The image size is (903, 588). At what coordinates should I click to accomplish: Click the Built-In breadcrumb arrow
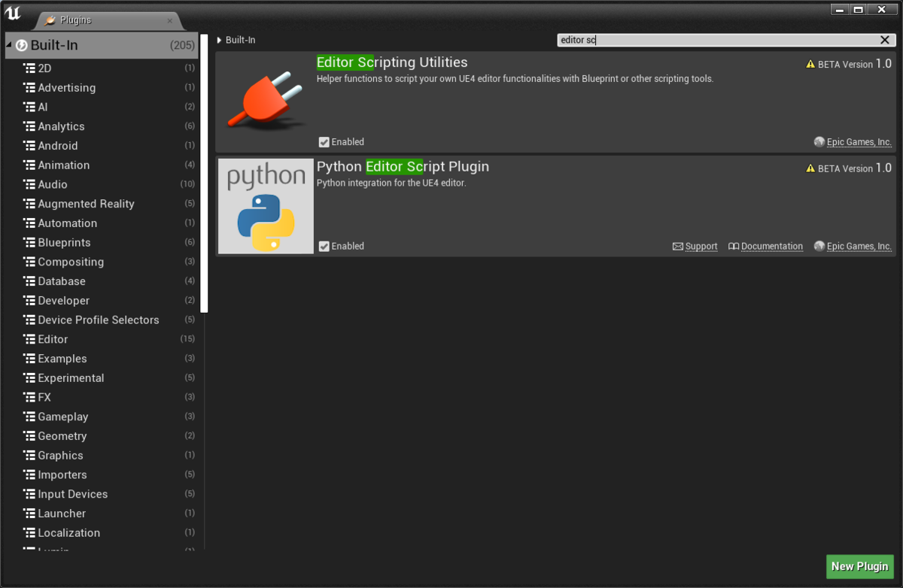click(219, 40)
